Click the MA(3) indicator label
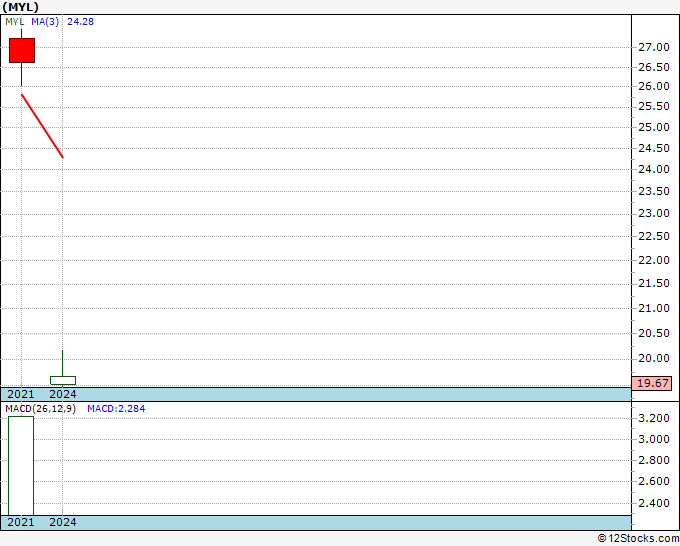This screenshot has width=680, height=546. point(45,22)
